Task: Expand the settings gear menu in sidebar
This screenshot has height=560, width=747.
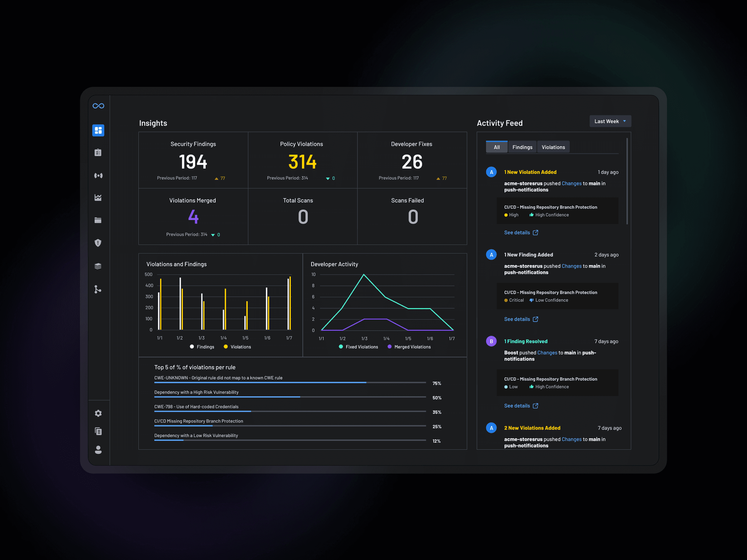Action: pyautogui.click(x=98, y=413)
